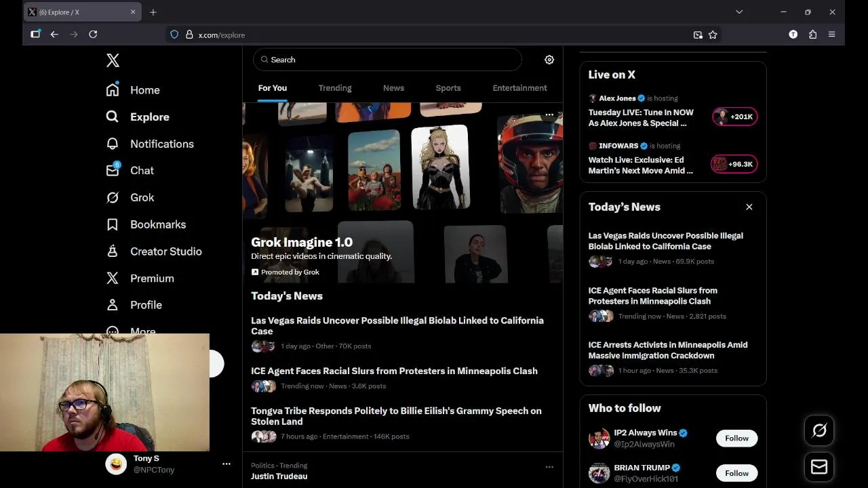Open Premium from sidebar
This screenshot has width=868, height=488.
click(140, 278)
